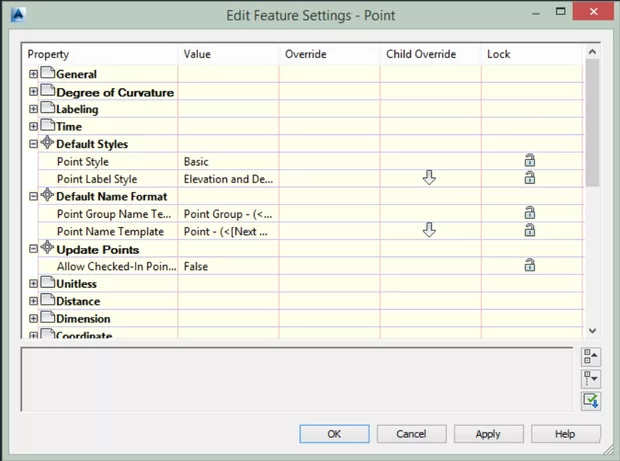Screen dimensions: 620x461
Task: Click the Default Styles point icon
Action: (47, 144)
